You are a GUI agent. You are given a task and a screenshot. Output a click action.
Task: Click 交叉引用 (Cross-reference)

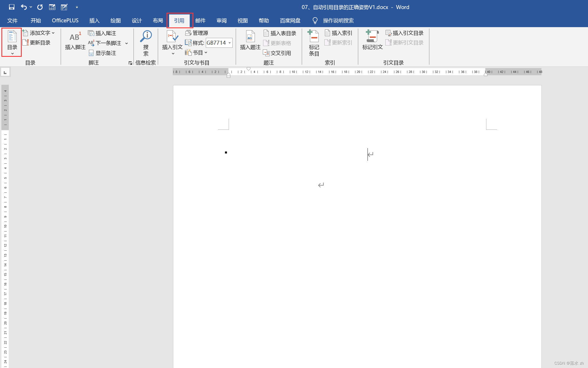tap(277, 53)
